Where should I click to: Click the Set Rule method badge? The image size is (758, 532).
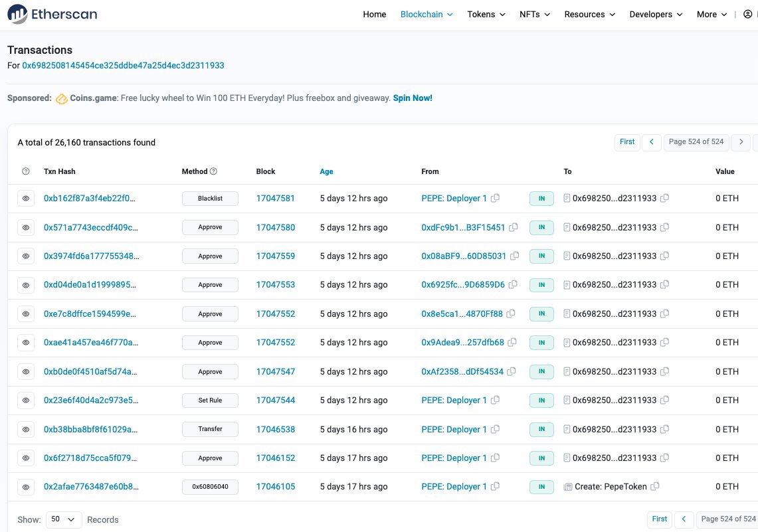pyautogui.click(x=211, y=400)
